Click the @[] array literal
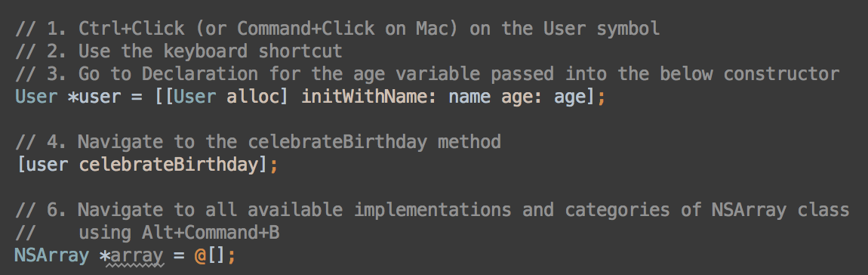868x275 pixels. coord(211,255)
